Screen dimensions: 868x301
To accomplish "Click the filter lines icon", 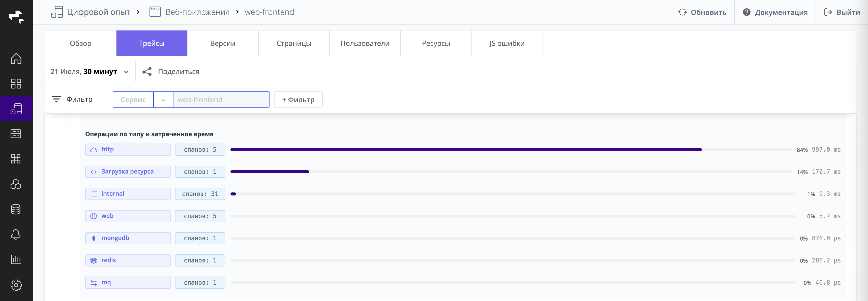I will [x=56, y=99].
